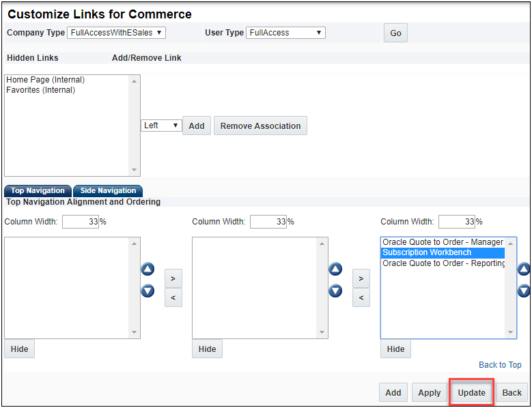Open the Company Type dropdown
The height and width of the screenshot is (408, 532).
pos(116,33)
